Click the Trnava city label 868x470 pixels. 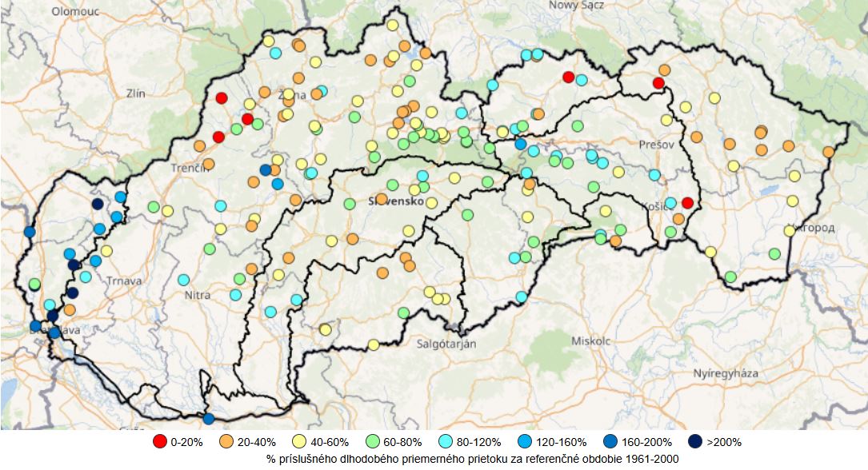click(124, 281)
